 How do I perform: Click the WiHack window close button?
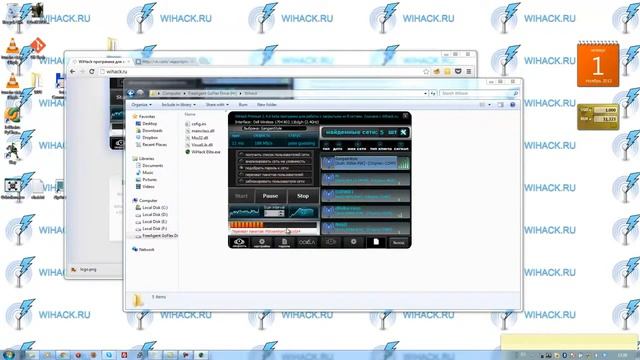(x=405, y=116)
